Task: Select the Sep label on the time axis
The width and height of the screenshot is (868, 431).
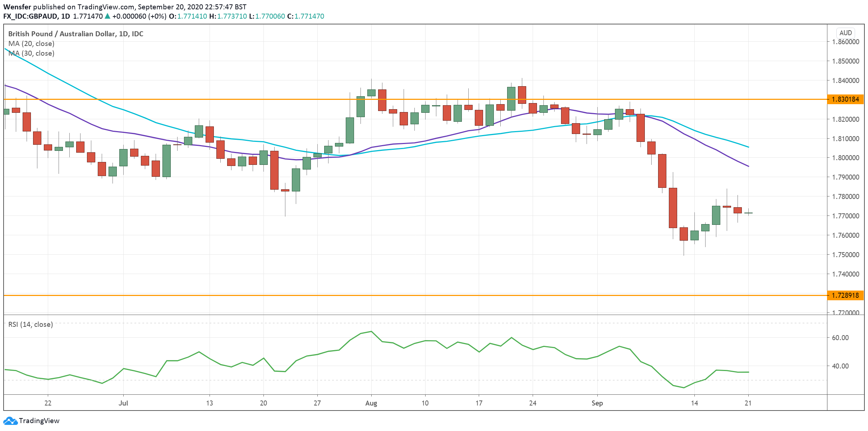Action: pyautogui.click(x=598, y=403)
